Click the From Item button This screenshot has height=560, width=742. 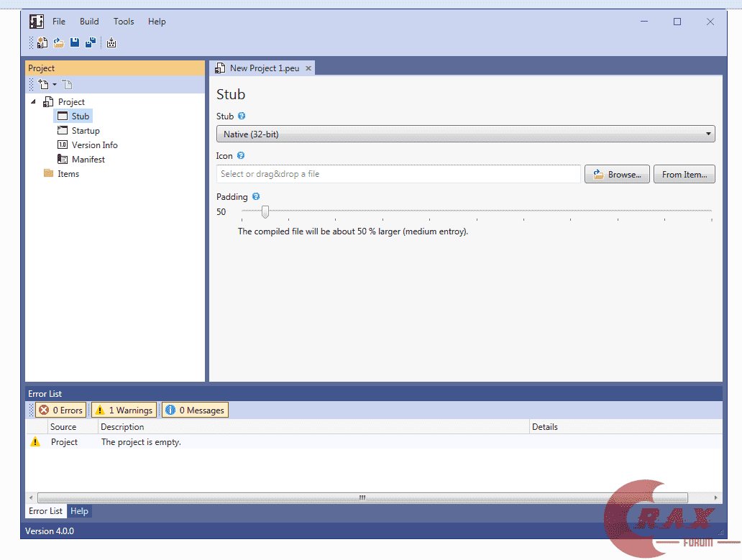click(684, 173)
